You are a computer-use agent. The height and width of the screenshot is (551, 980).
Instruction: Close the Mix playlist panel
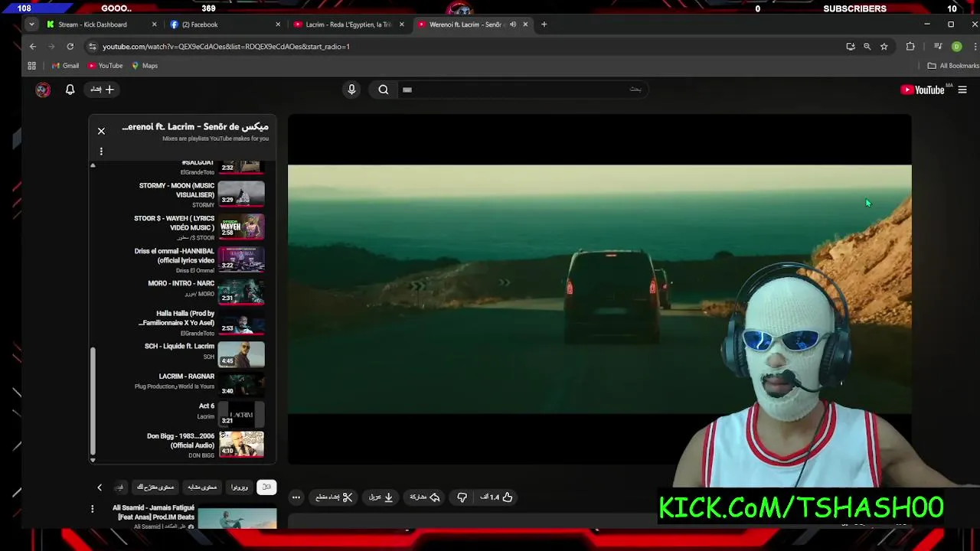101,131
